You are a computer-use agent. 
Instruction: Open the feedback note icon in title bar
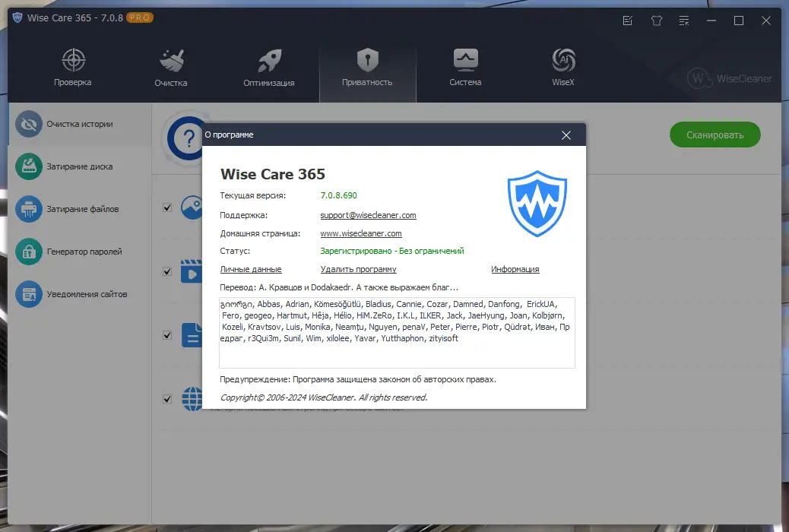628,21
